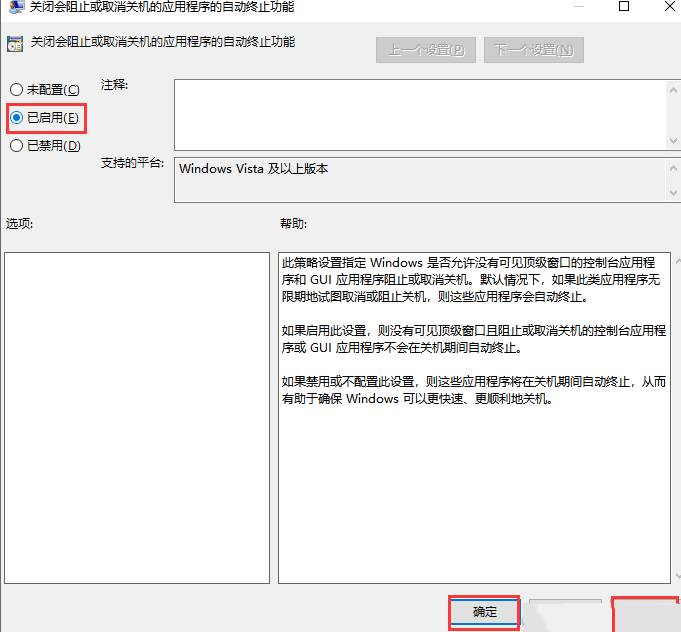Click the 下一个设置(N) button

click(534, 50)
